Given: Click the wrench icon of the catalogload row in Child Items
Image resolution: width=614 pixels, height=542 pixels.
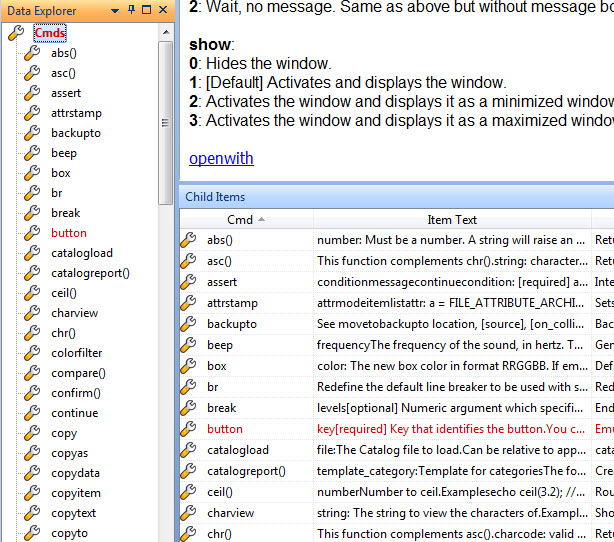Looking at the screenshot, I should click(188, 450).
